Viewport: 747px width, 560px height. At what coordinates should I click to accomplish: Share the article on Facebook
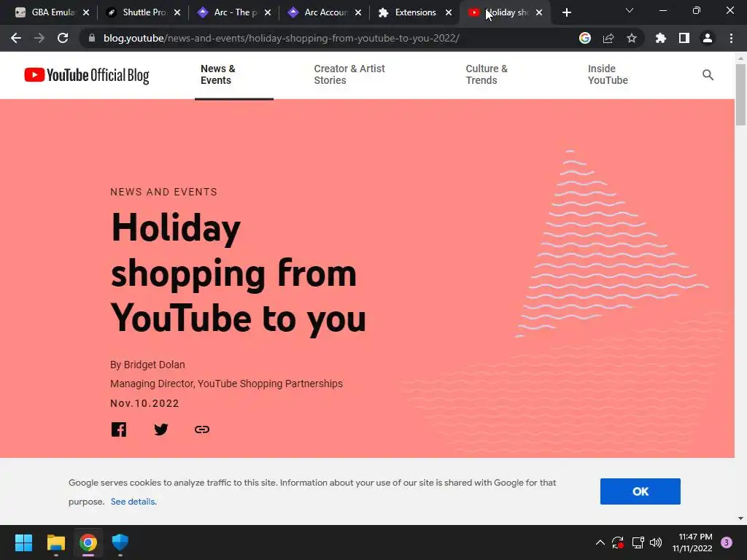coord(119,429)
